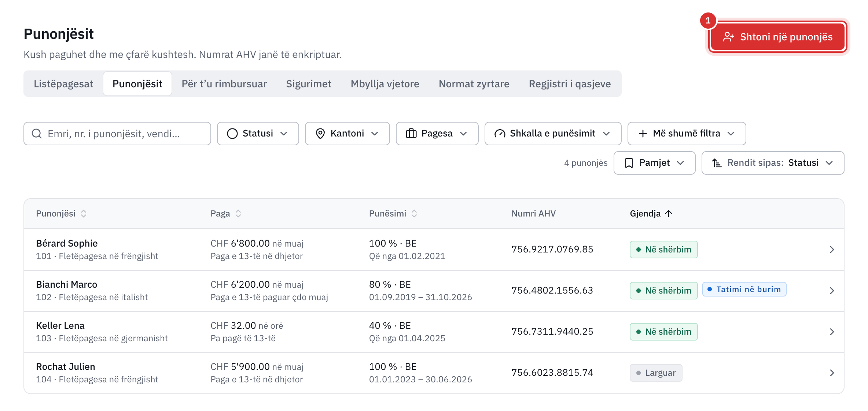This screenshot has height=411, width=868.
Task: Open Rochat Julien row chevron
Action: (832, 373)
